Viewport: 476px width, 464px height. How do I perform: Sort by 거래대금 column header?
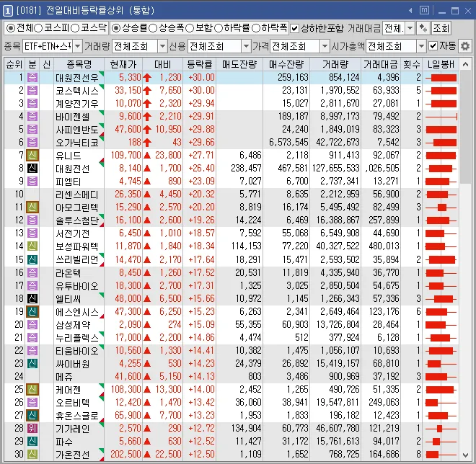(381, 64)
